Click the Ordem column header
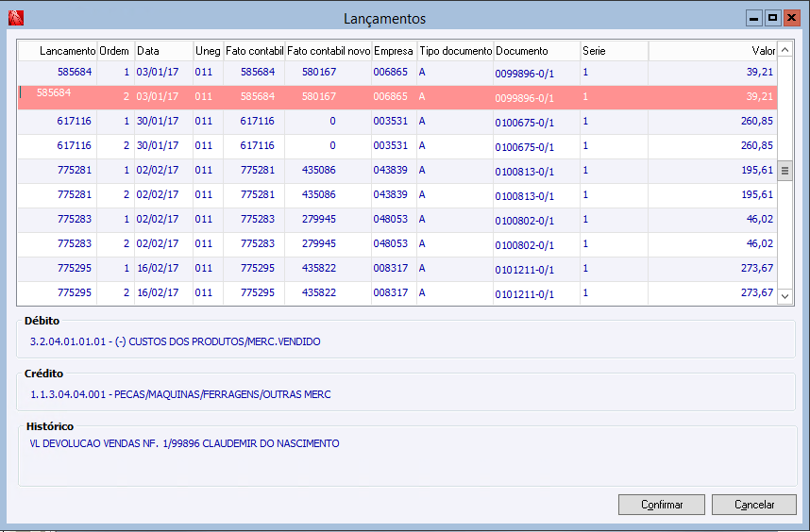Screen dimensions: 810x532 coord(116,51)
